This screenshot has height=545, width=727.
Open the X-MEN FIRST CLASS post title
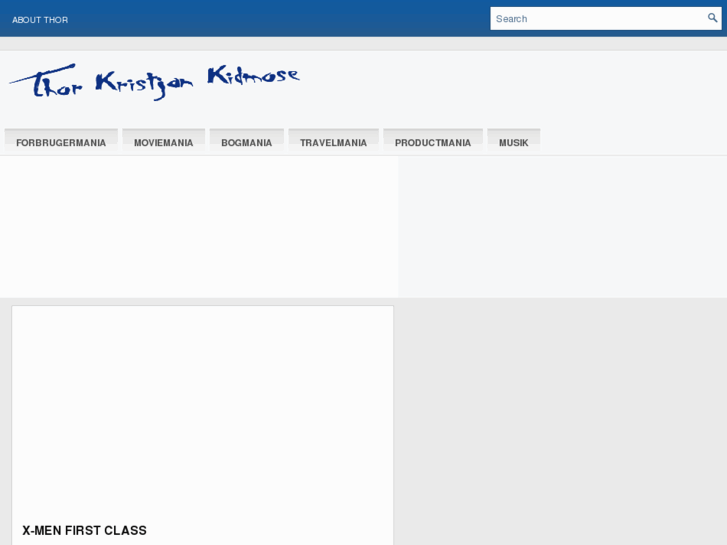[84, 530]
